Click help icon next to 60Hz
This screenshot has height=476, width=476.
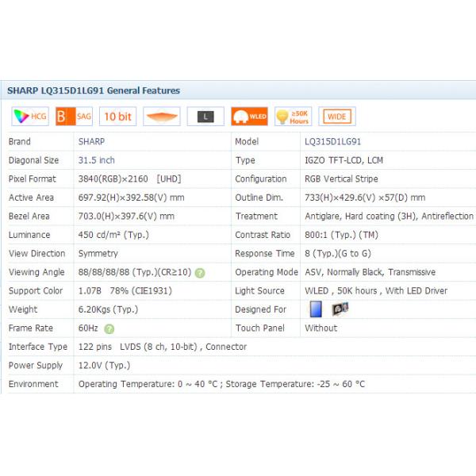pyautogui.click(x=109, y=328)
